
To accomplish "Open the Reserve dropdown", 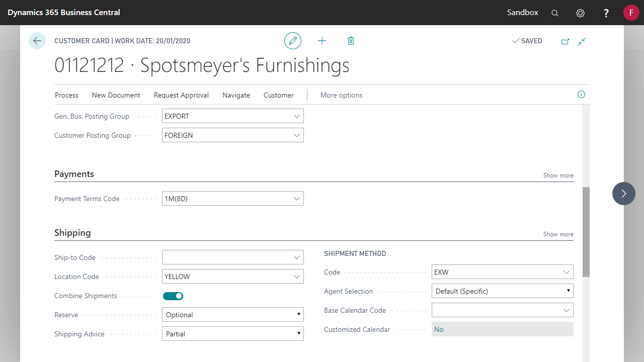I will [298, 315].
